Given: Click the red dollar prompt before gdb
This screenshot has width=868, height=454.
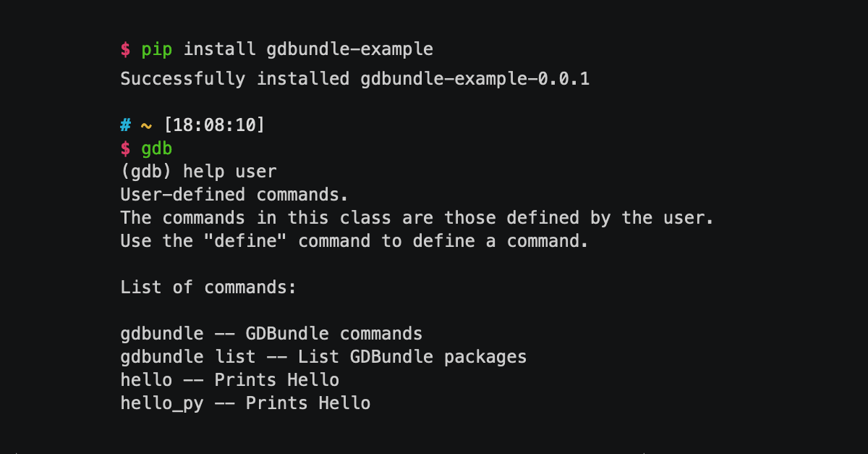Looking at the screenshot, I should click(126, 148).
